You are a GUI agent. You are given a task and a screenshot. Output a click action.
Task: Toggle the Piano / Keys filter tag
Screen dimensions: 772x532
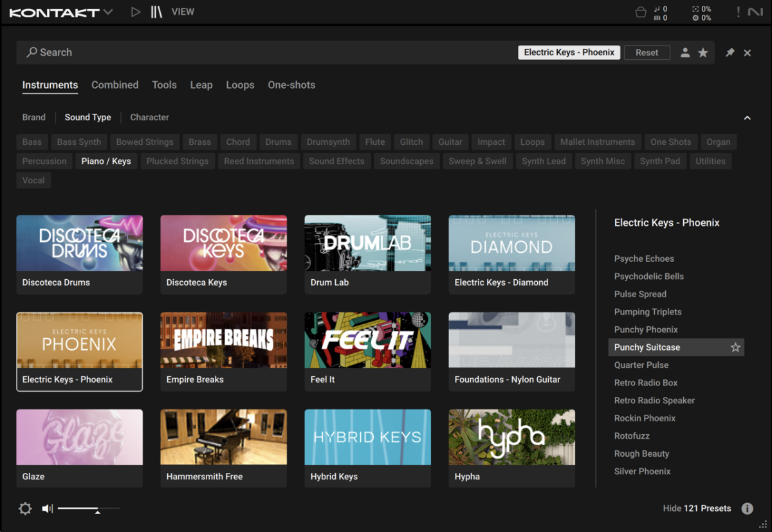pos(106,161)
